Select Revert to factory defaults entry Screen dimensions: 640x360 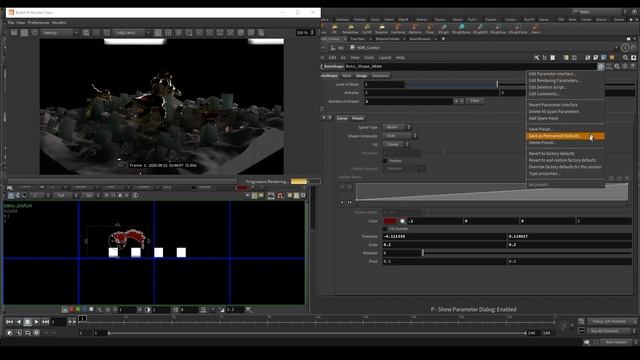click(551, 153)
